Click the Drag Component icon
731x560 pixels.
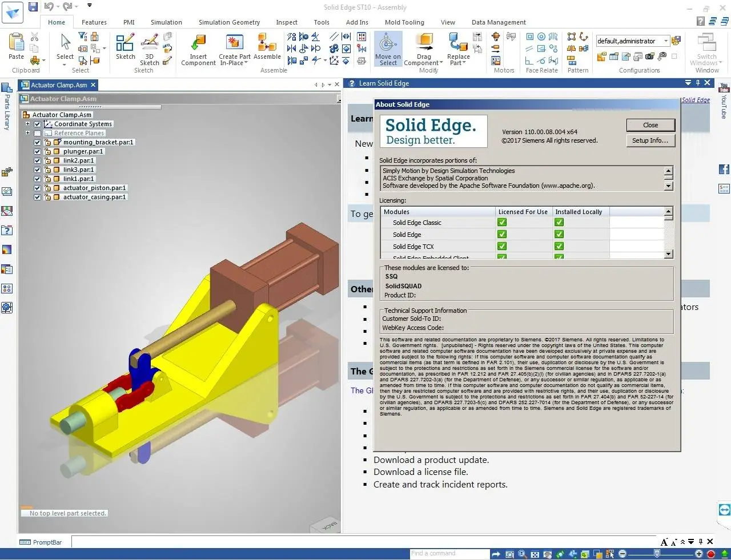click(x=424, y=43)
